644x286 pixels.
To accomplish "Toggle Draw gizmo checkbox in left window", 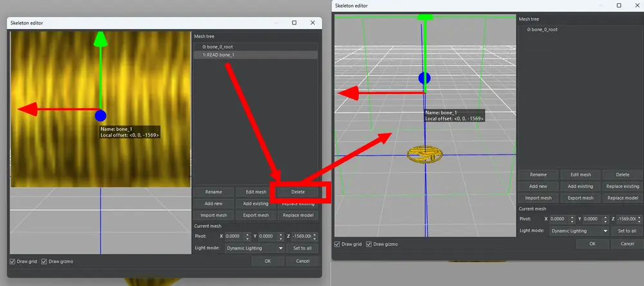I will [x=44, y=262].
